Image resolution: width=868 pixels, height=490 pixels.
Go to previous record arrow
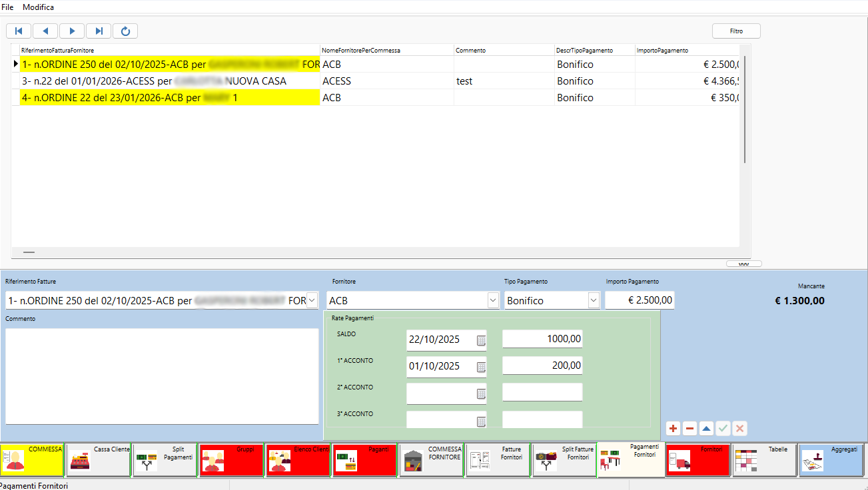[45, 31]
